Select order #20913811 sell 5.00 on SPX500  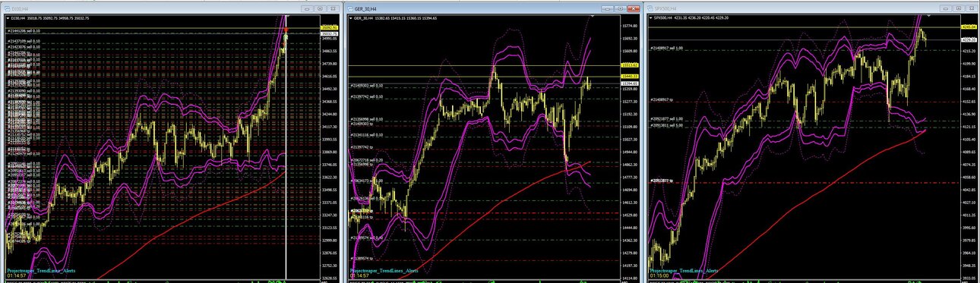point(667,125)
